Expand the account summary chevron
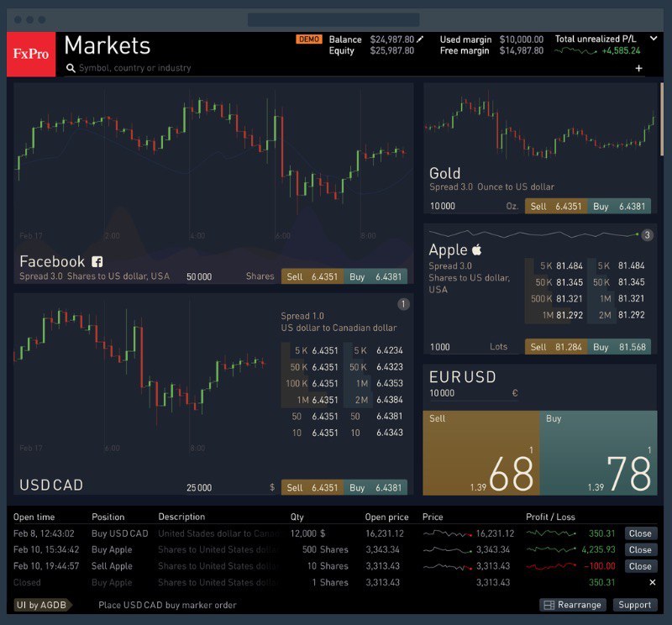The width and height of the screenshot is (672, 625). (654, 38)
